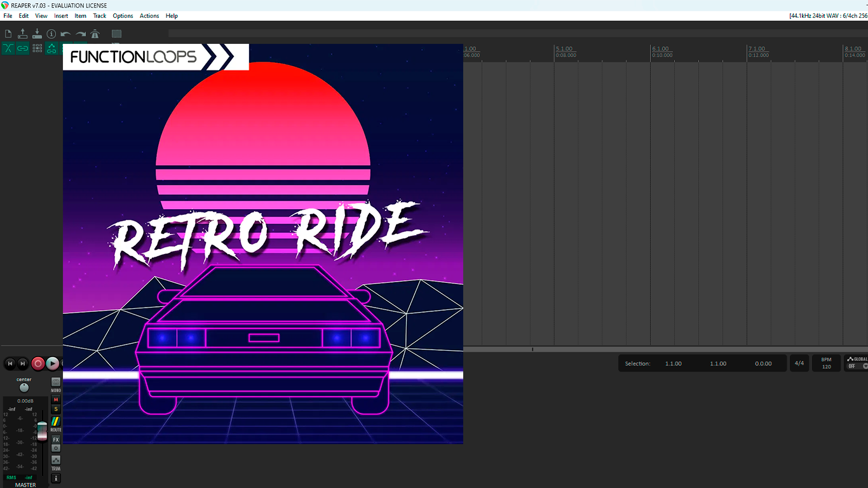Toggle the metronome icon in toolbar

tap(95, 34)
